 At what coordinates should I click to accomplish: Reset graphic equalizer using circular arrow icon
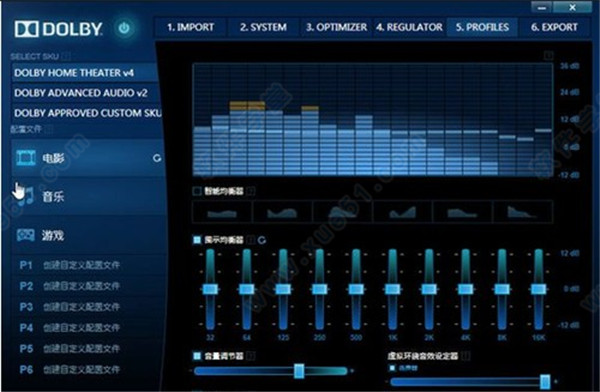pyautogui.click(x=262, y=240)
